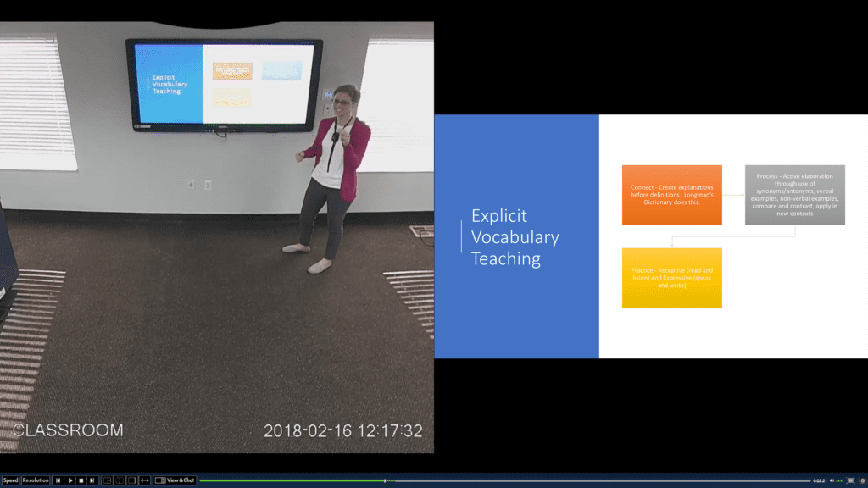This screenshot has height=488, width=868.
Task: Click the horizontal resize arrows icon
Action: point(144,480)
